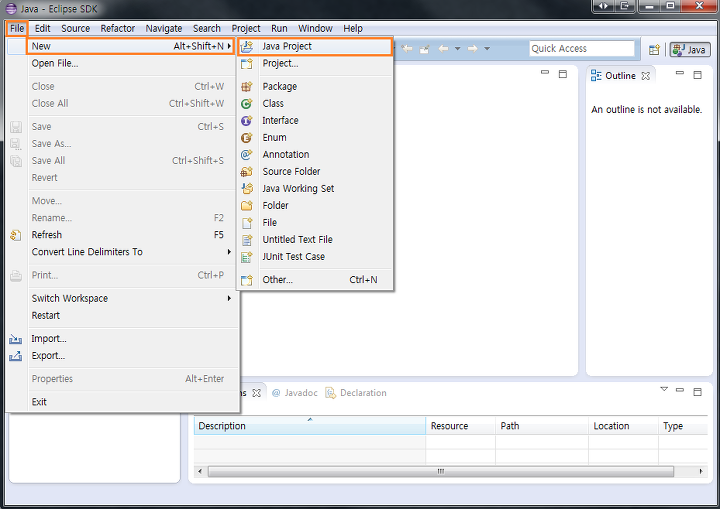Create an Untitled Text File
Viewport: 720px width, 509px height.
[315, 239]
